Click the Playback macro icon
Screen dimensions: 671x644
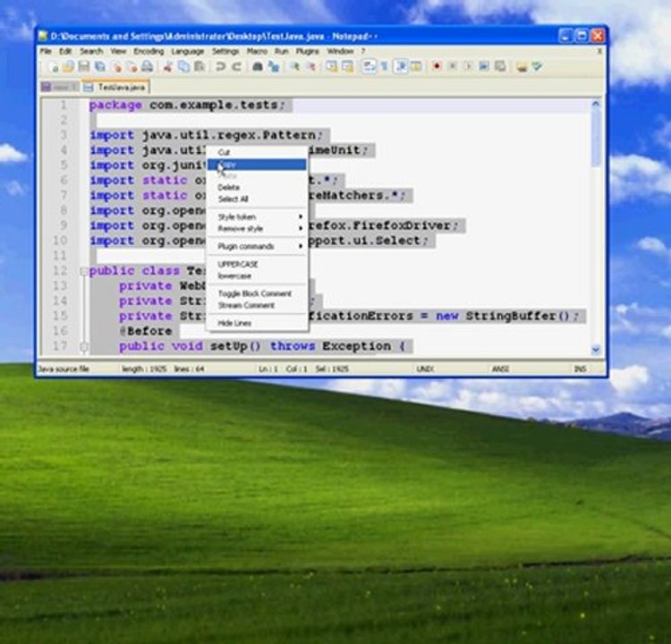point(468,67)
